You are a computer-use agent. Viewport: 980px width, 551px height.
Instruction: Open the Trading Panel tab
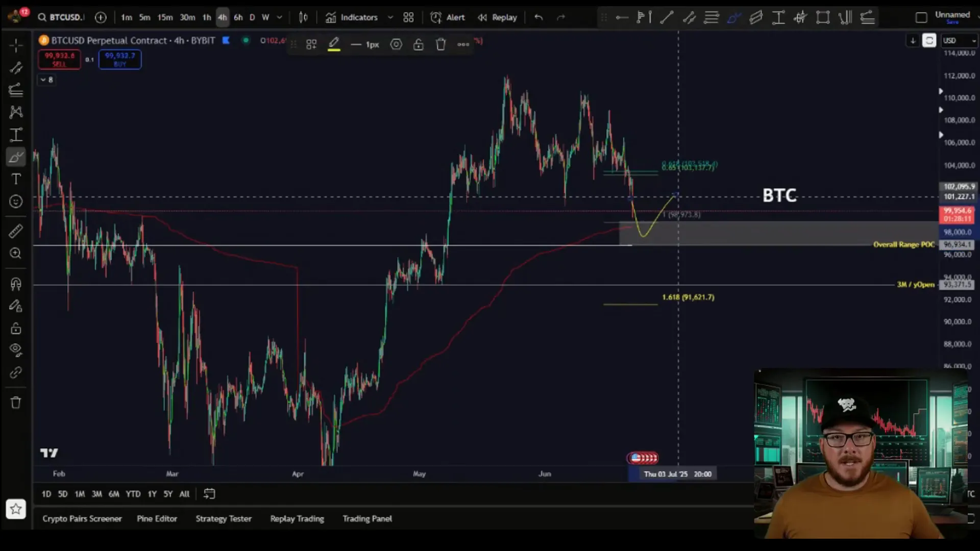tap(367, 518)
